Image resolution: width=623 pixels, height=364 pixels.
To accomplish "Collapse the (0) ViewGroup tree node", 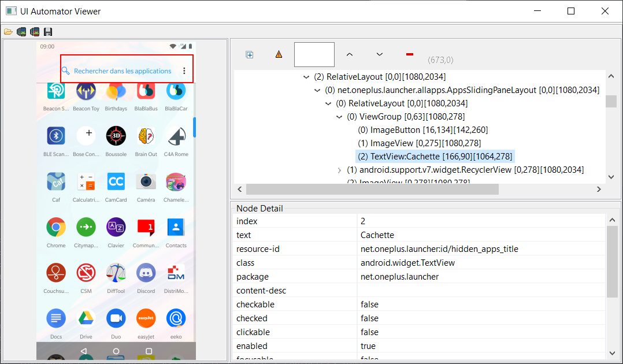I will pos(340,117).
